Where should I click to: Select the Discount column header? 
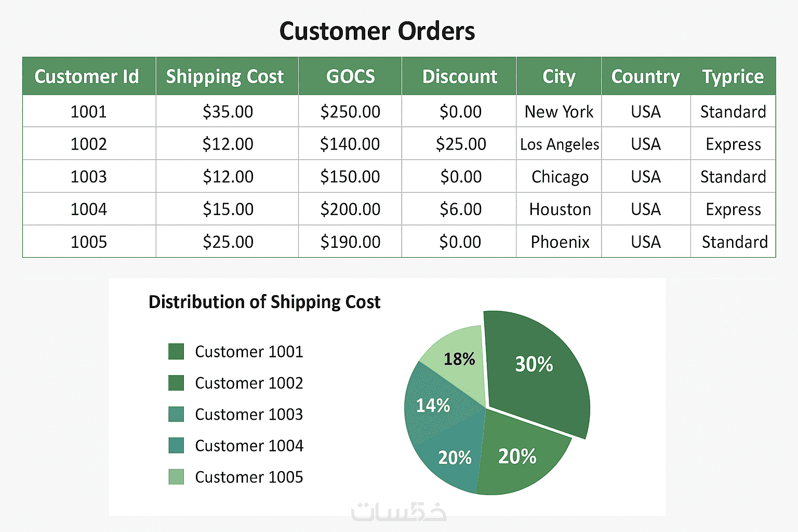click(x=460, y=76)
